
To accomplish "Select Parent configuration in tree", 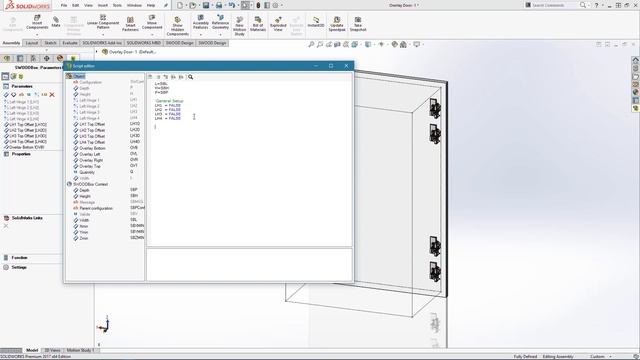I will 96,208.
